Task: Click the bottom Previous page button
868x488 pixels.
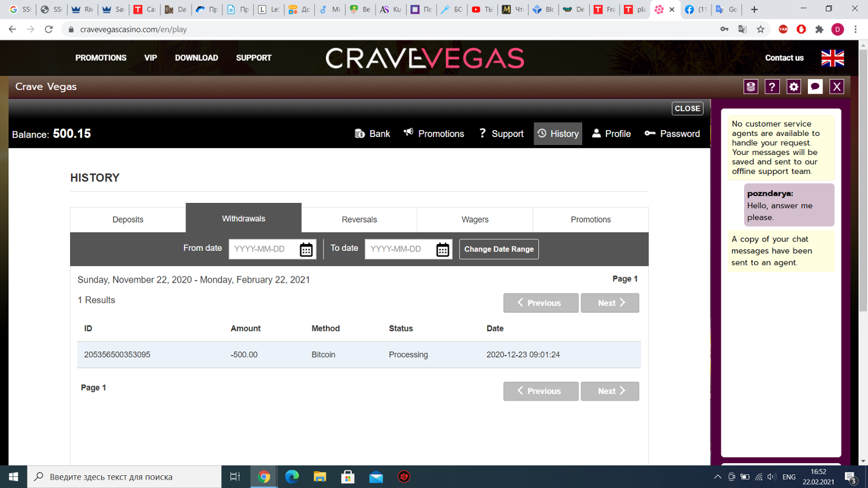Action: (x=540, y=391)
